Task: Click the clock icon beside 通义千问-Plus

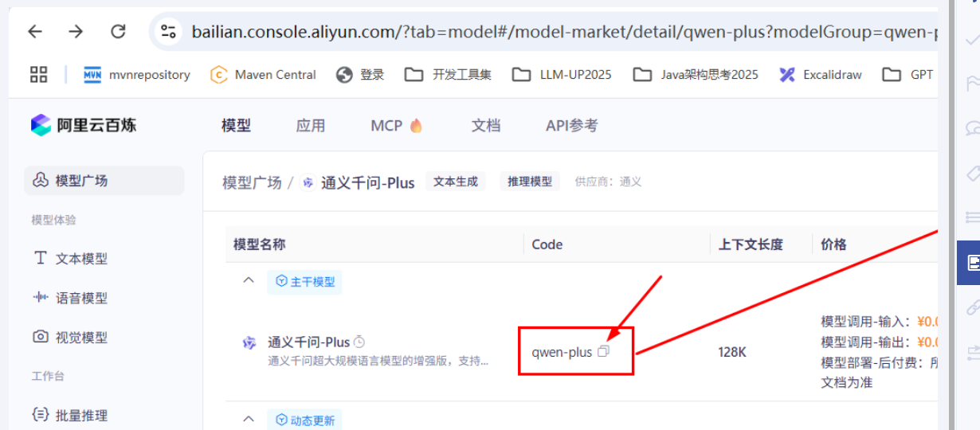Action: click(x=359, y=342)
